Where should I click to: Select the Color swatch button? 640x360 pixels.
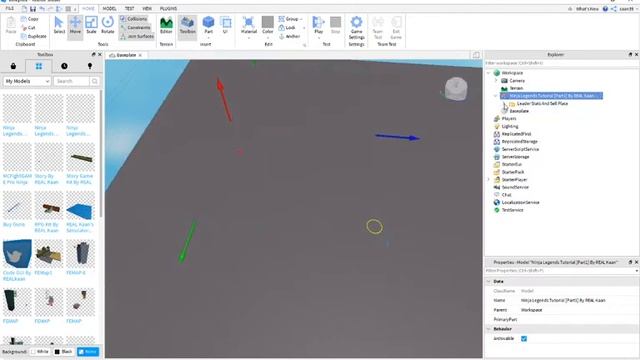tap(268, 25)
